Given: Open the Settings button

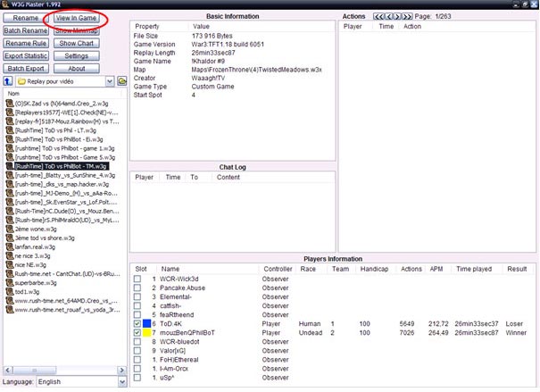Looking at the screenshot, I should [77, 55].
